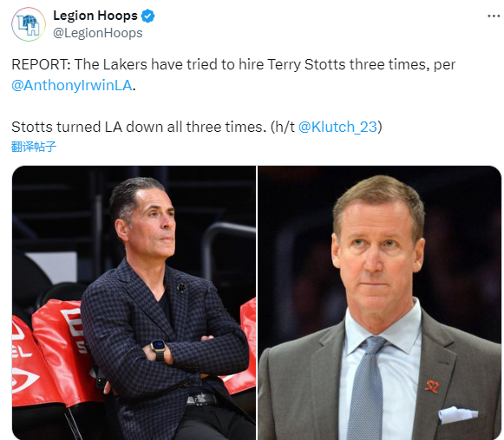Open the @LegionHoops handle link
504x440 pixels.
[x=98, y=33]
